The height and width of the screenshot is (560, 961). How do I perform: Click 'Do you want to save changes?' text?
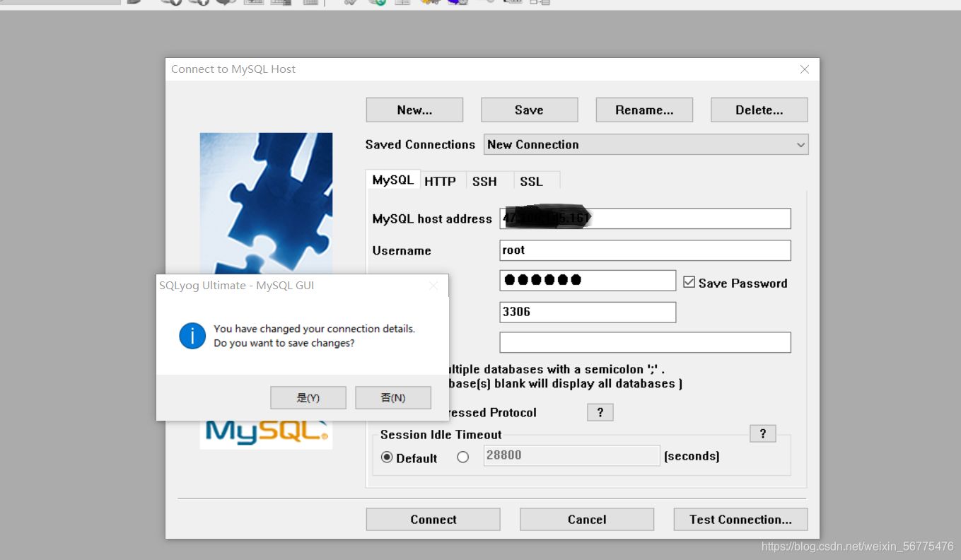284,343
